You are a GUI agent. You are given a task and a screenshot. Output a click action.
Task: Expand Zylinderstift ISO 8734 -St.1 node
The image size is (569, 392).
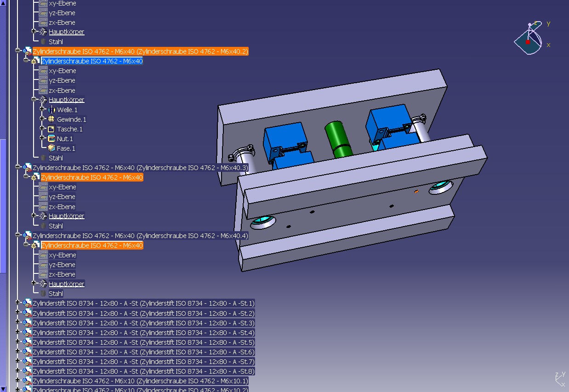[x=17, y=302]
